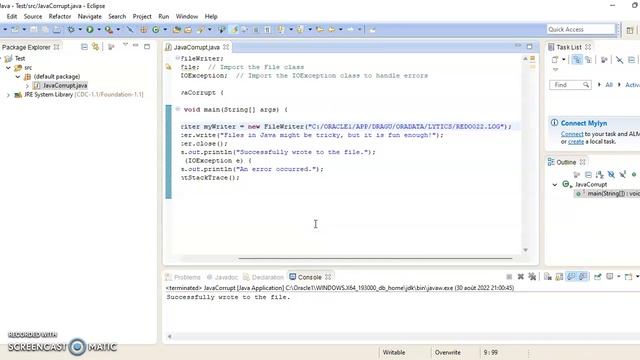Open the Source menu

coord(33,16)
